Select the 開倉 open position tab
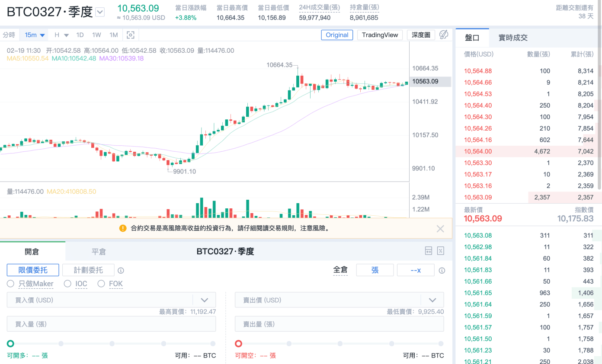This screenshot has height=364, width=602. coord(32,252)
